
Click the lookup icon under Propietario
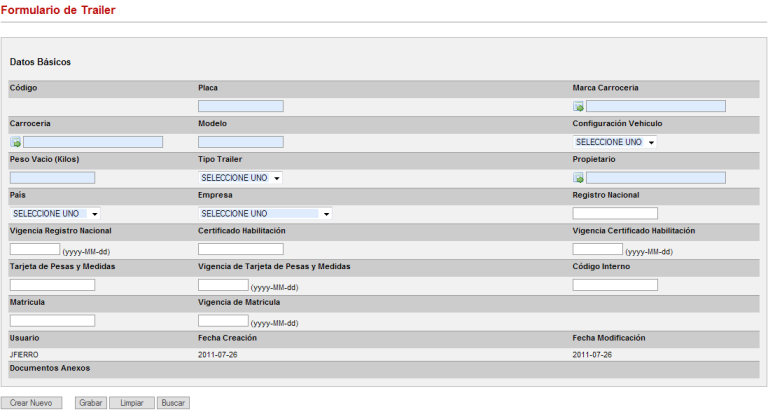point(578,178)
